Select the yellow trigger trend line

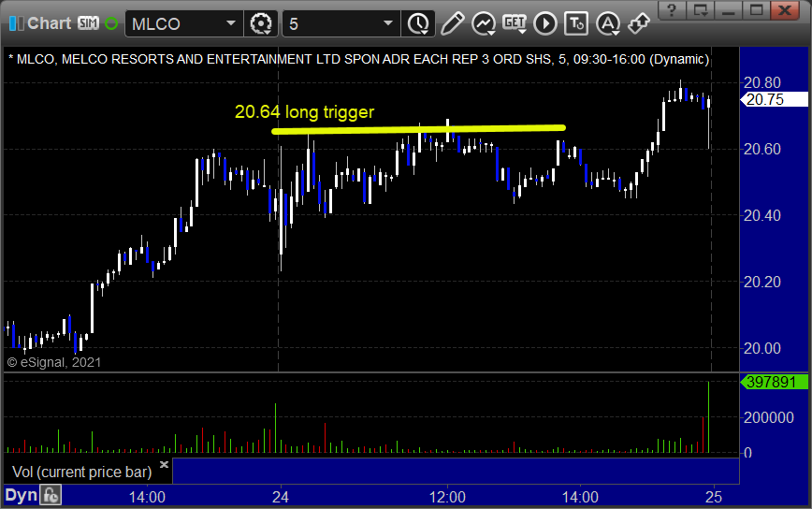pyautogui.click(x=418, y=129)
